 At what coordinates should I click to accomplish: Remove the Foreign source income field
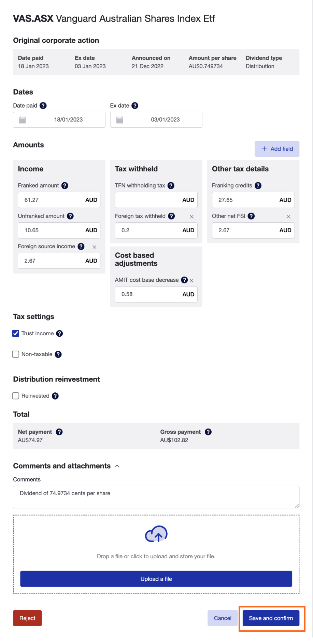tap(94, 247)
